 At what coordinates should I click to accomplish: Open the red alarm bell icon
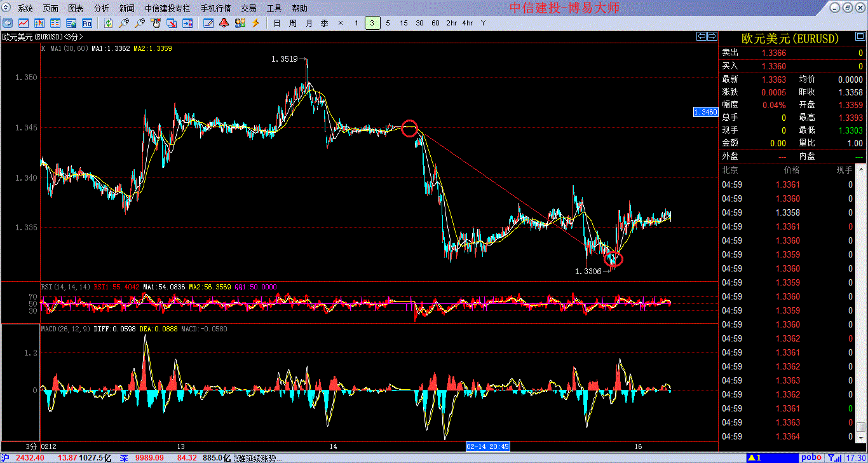point(224,23)
